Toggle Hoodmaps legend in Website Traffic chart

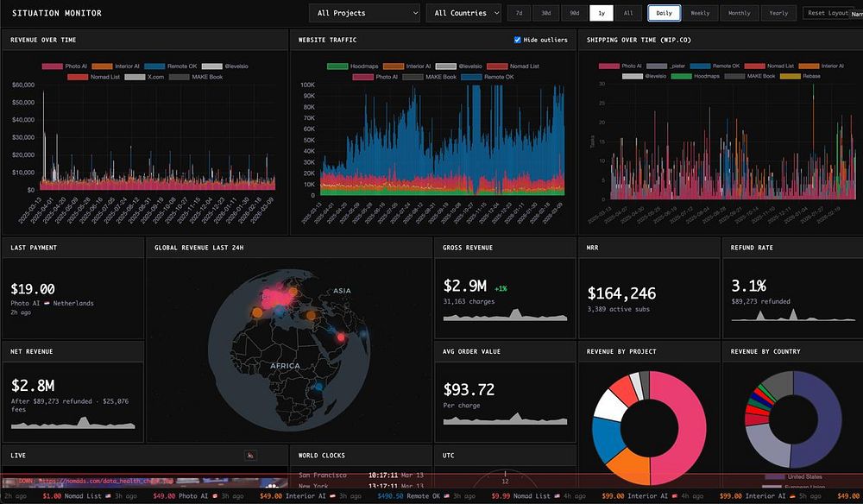click(353, 66)
